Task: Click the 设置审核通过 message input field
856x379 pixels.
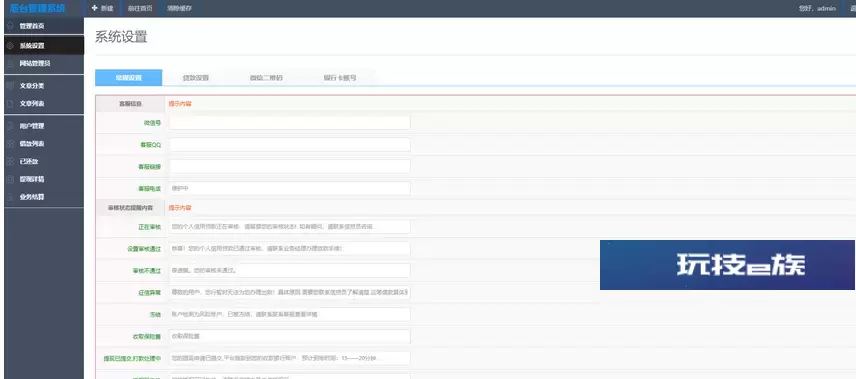Action: pyautogui.click(x=289, y=248)
